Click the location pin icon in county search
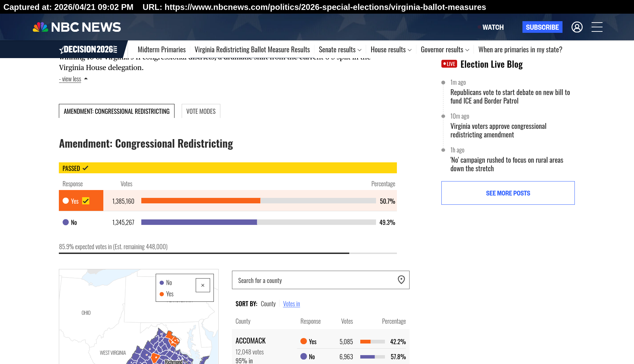The image size is (634, 364). 401,280
